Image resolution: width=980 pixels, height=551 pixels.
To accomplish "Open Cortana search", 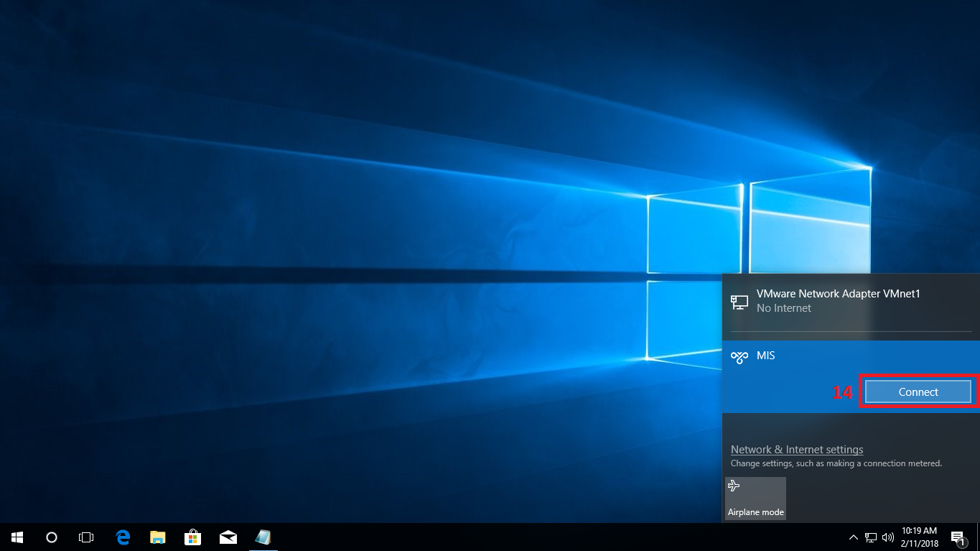I will [x=51, y=537].
